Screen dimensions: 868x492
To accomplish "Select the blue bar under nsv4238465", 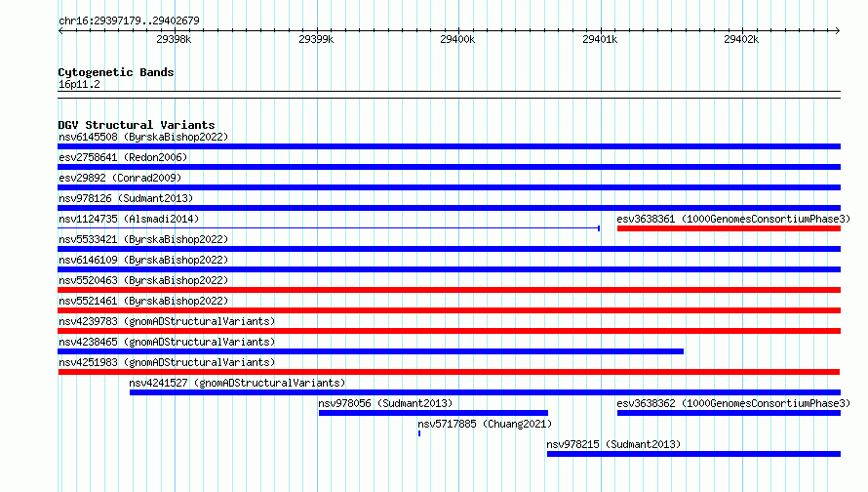I will click(371, 351).
